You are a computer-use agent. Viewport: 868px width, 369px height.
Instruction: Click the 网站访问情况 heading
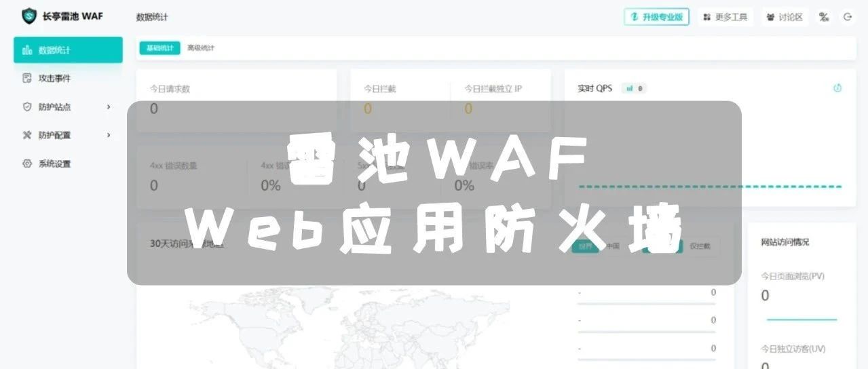(x=785, y=242)
